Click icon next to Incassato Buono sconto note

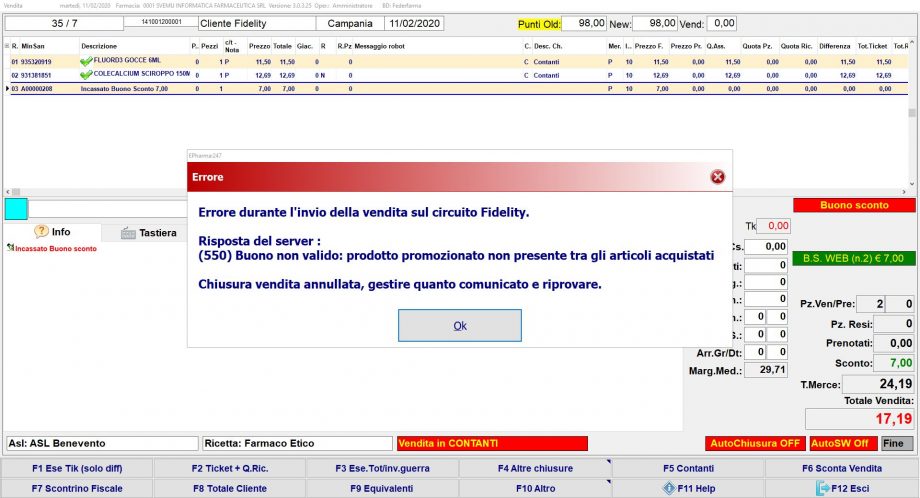click(10, 249)
